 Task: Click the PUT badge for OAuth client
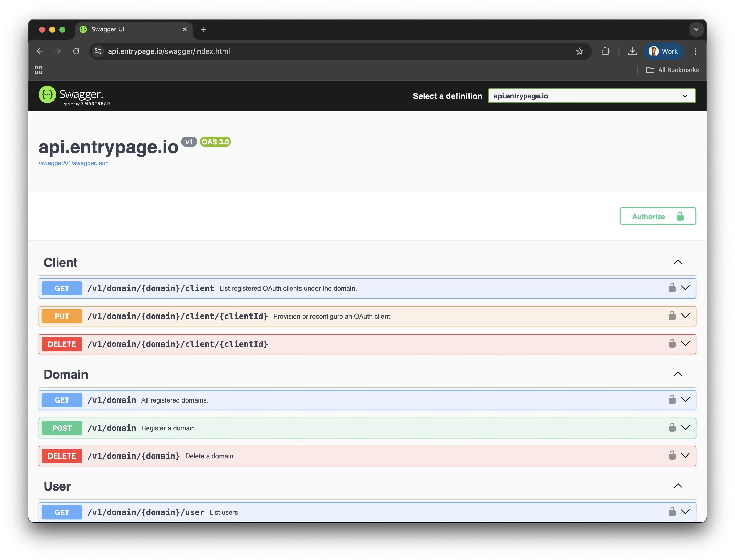(62, 316)
